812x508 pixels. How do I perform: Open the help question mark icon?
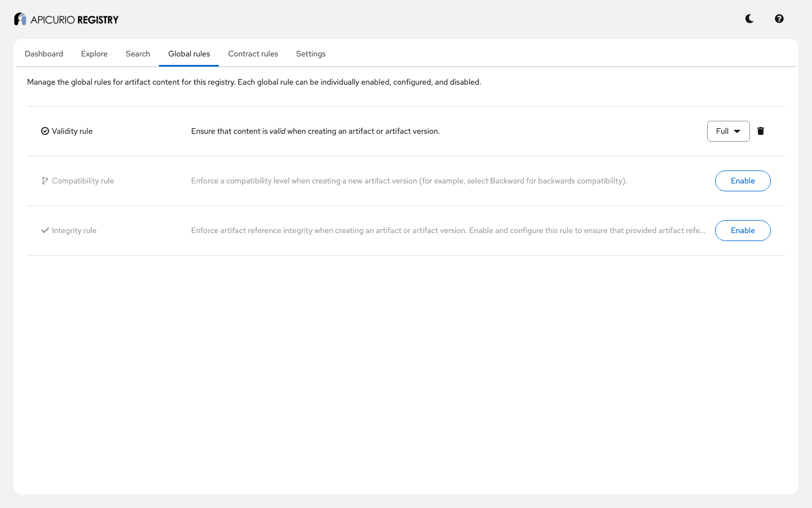(779, 19)
